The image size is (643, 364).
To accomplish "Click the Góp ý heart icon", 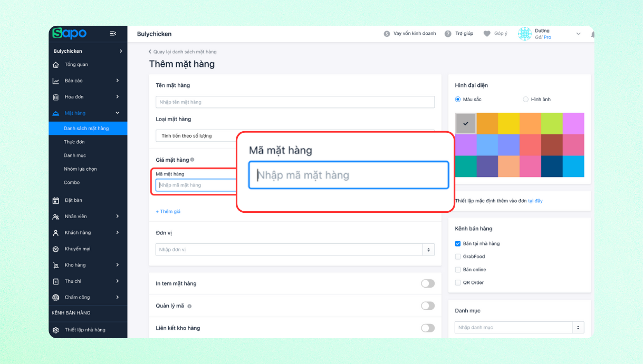I will 487,34.
